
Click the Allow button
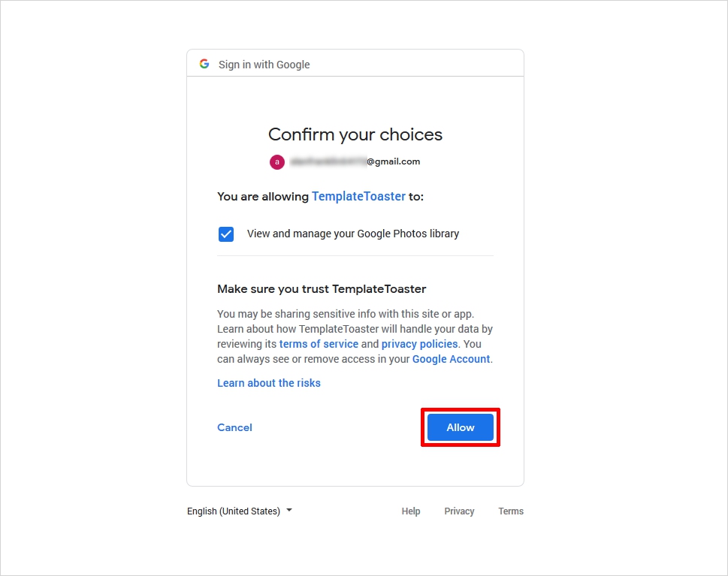click(460, 427)
